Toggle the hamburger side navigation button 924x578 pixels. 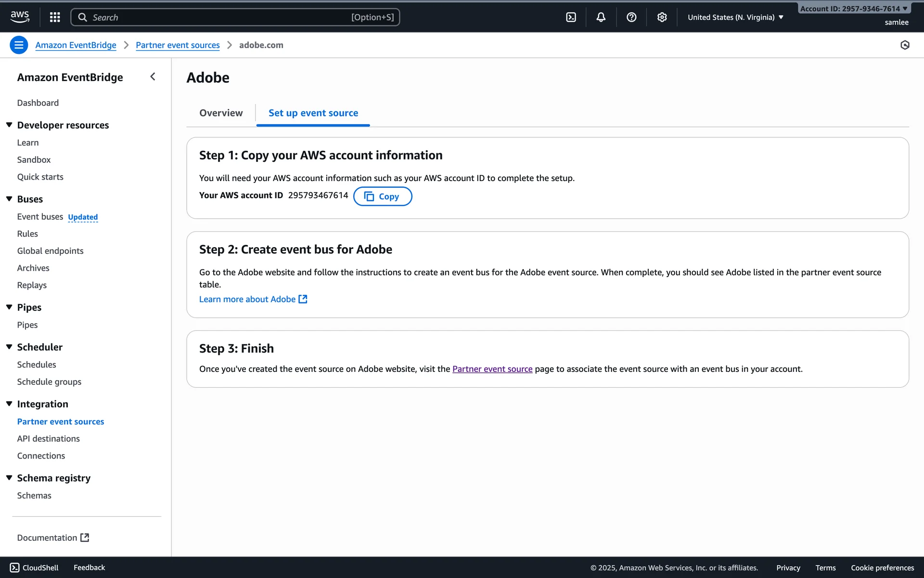[19, 45]
